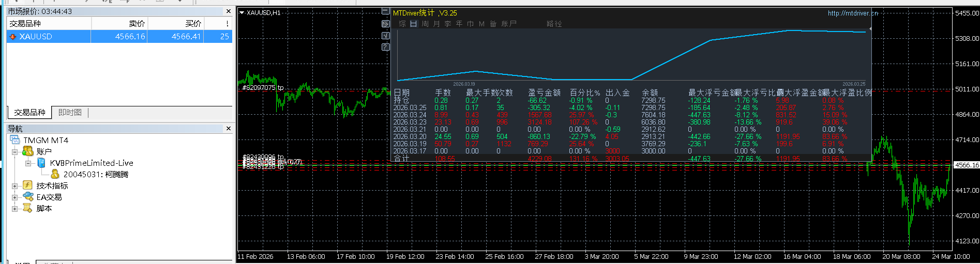Click the user icon beside account 20045031
The width and height of the screenshot is (980, 264).
55,174
